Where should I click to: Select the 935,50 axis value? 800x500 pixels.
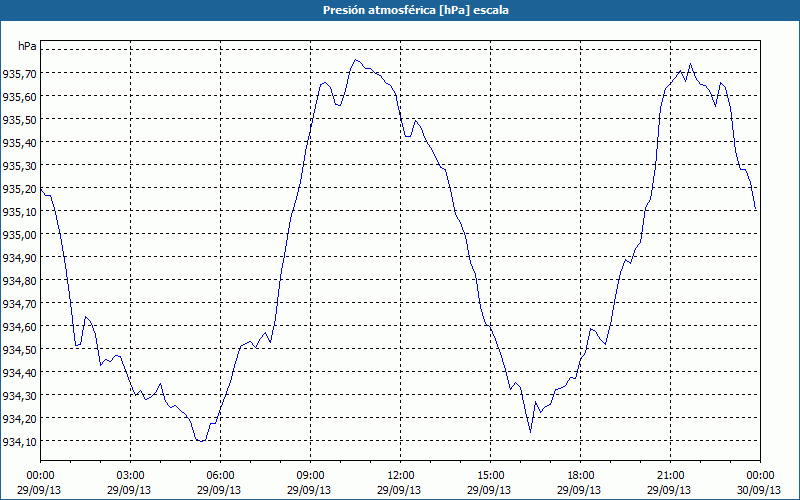pyautogui.click(x=19, y=120)
